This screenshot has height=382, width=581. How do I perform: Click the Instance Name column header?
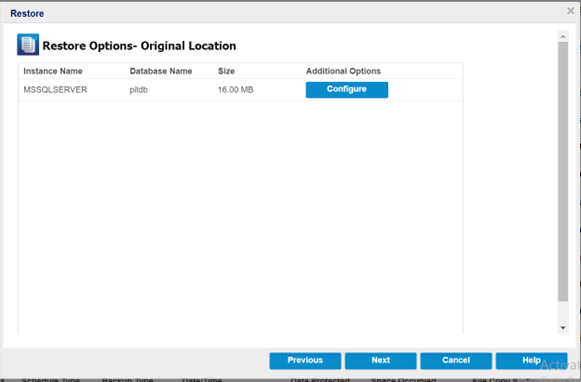coord(53,71)
